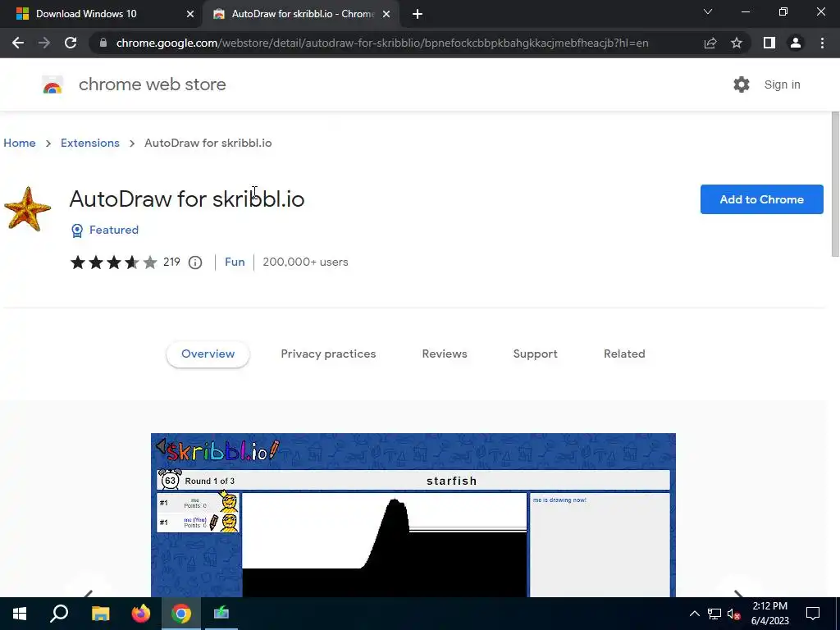Open the Chrome side panel
The width and height of the screenshot is (840, 630).
pyautogui.click(x=769, y=43)
